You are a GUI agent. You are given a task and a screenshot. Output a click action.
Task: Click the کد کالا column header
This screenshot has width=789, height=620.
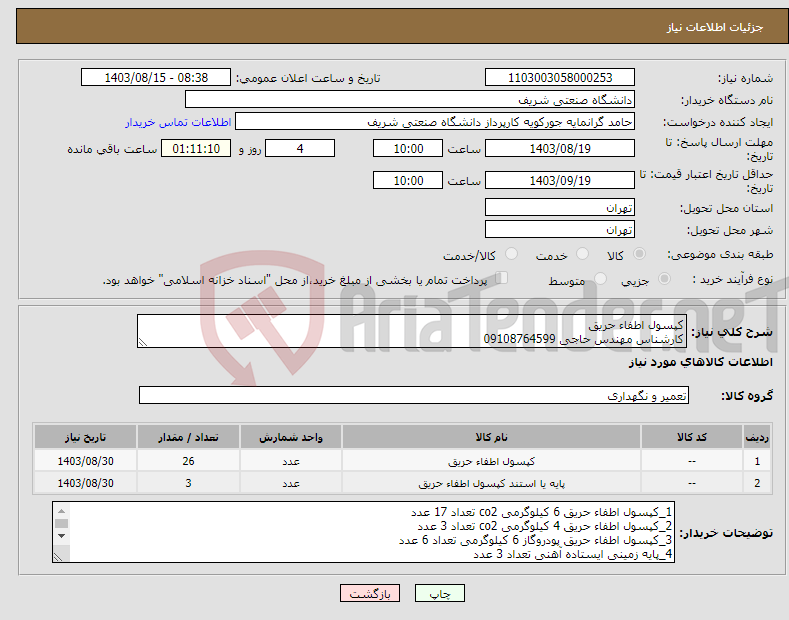pos(691,437)
